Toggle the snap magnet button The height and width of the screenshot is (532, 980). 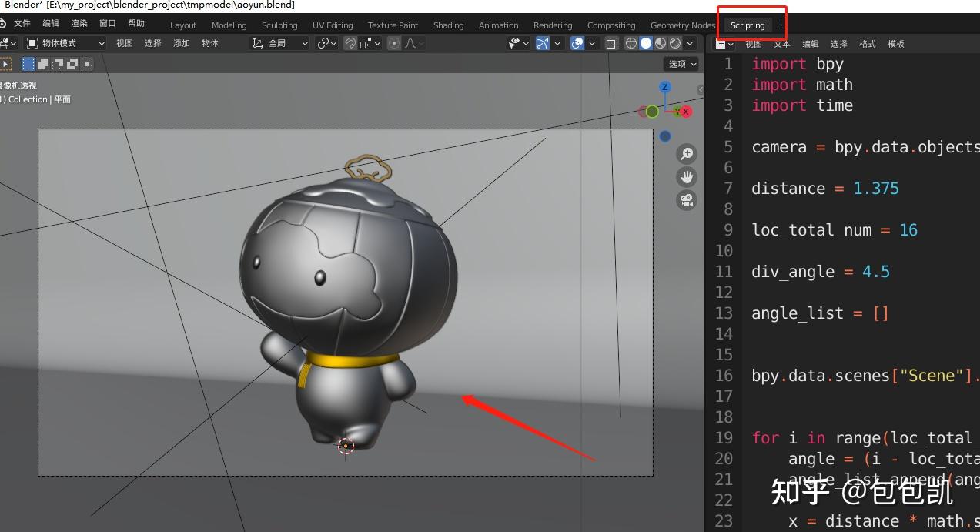click(350, 44)
